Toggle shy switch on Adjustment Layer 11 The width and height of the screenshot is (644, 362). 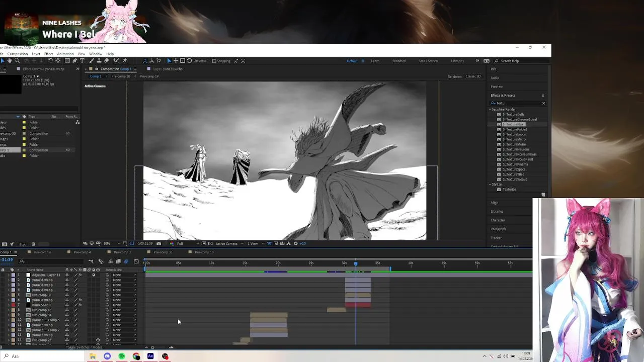[x=67, y=275]
